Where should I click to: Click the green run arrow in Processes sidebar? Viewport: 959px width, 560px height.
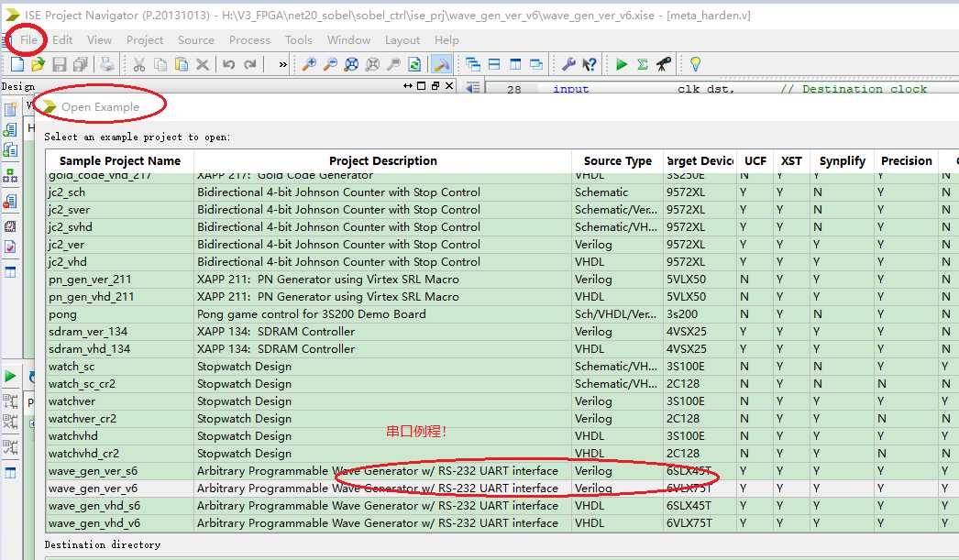pyautogui.click(x=10, y=377)
